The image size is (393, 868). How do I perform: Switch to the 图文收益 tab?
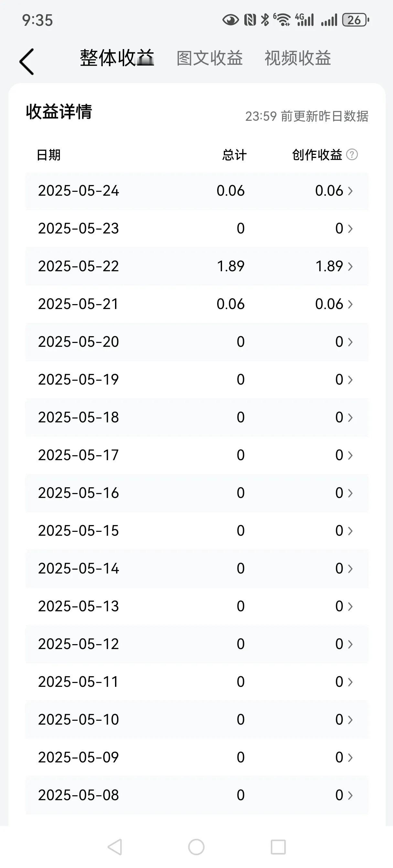point(210,58)
